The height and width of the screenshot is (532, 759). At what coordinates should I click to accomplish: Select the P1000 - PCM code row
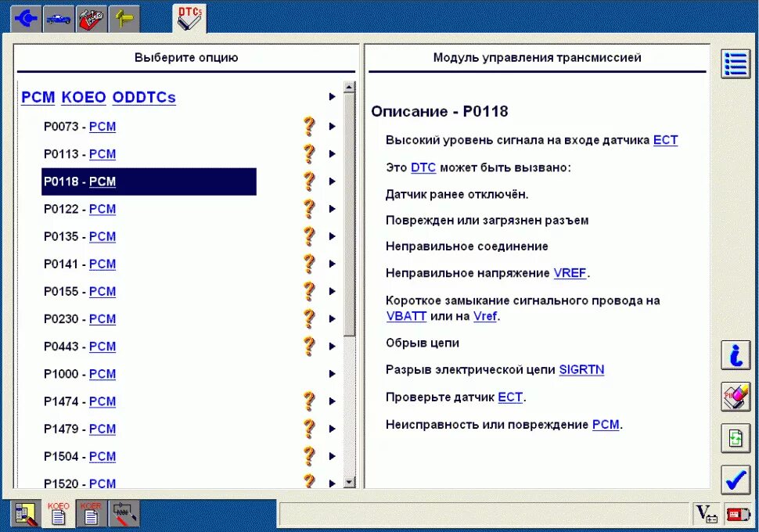click(x=80, y=374)
